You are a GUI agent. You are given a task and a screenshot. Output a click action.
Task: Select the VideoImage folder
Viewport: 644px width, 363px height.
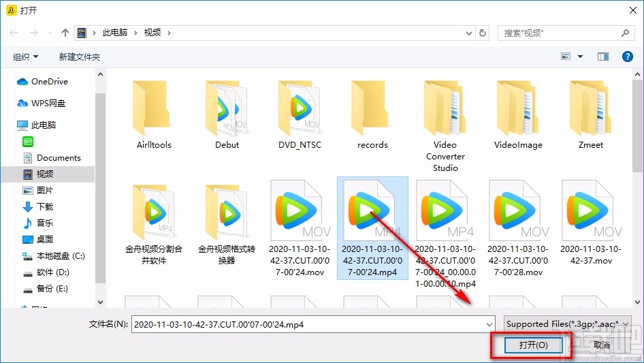(x=518, y=115)
